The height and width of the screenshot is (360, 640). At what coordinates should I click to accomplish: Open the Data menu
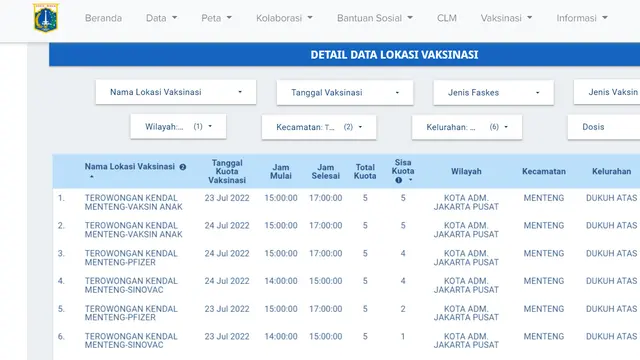pos(162,18)
